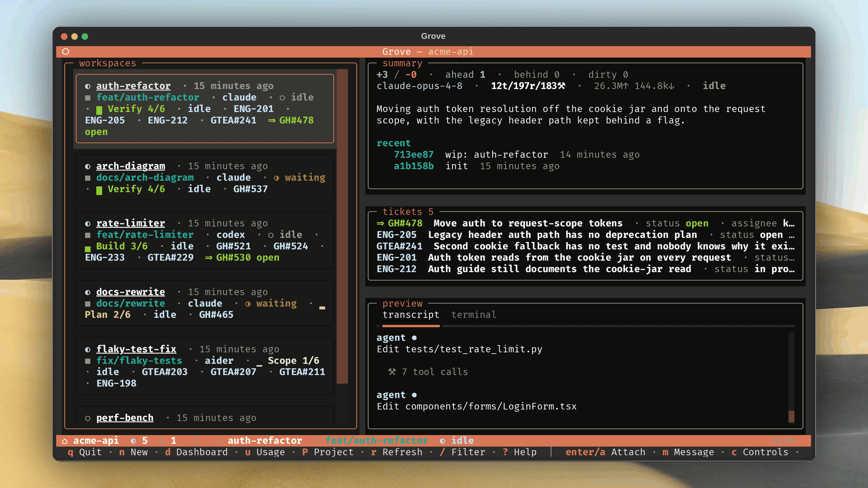Click the tools icon after 12t/197r/183 in summary

click(561, 86)
